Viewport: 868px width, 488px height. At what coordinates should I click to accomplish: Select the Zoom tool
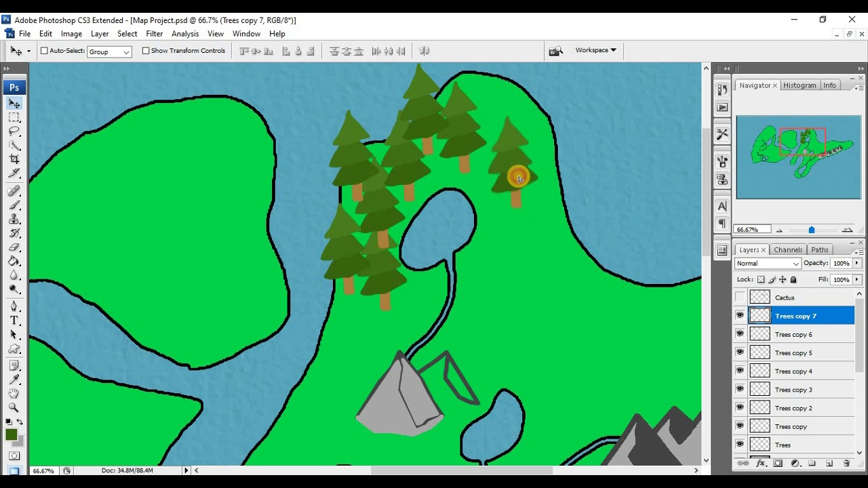pyautogui.click(x=14, y=407)
